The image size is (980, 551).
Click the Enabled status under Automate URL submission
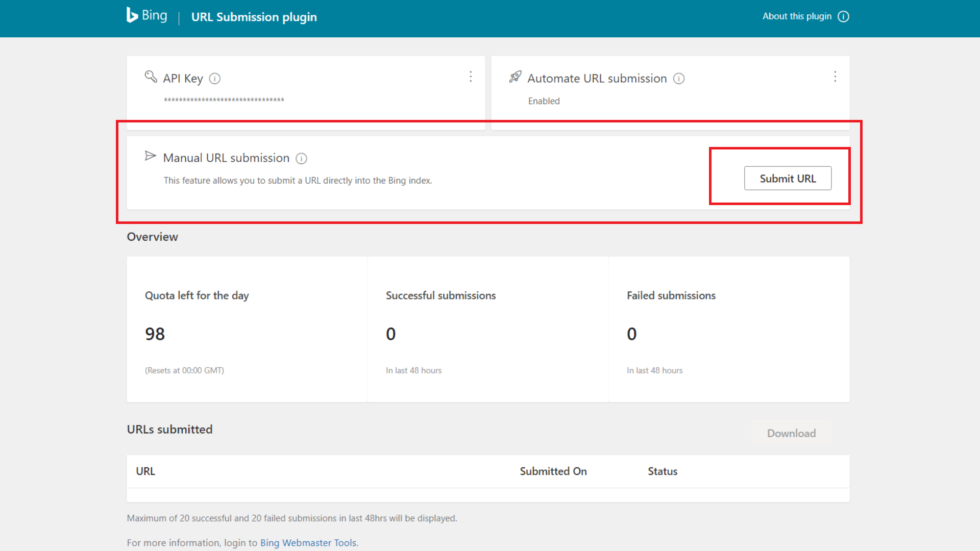(544, 101)
